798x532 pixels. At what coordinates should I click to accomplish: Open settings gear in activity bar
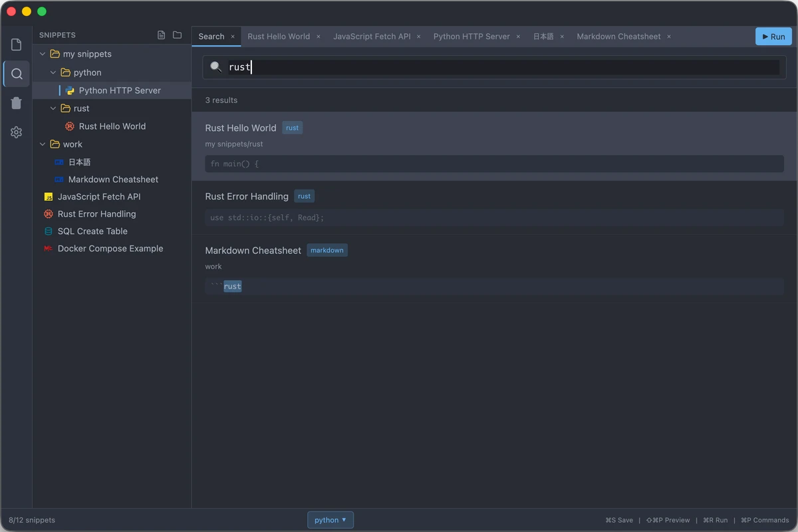[x=17, y=132]
